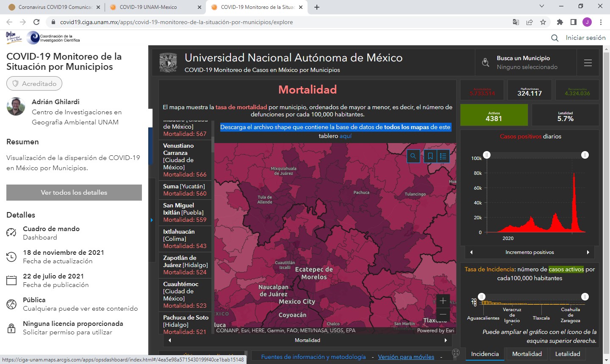Select San Miguel Ixitlán [Puebla] entry
The width and height of the screenshot is (610, 364).
coord(185,212)
